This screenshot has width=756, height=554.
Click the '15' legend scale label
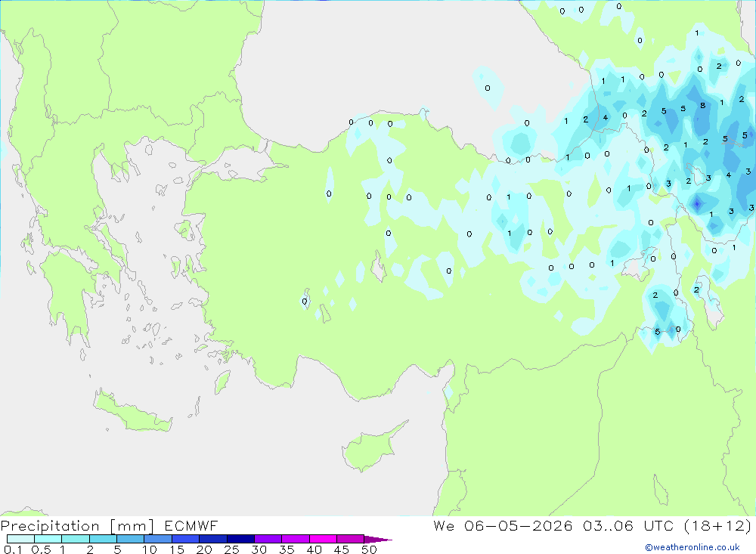pyautogui.click(x=177, y=549)
